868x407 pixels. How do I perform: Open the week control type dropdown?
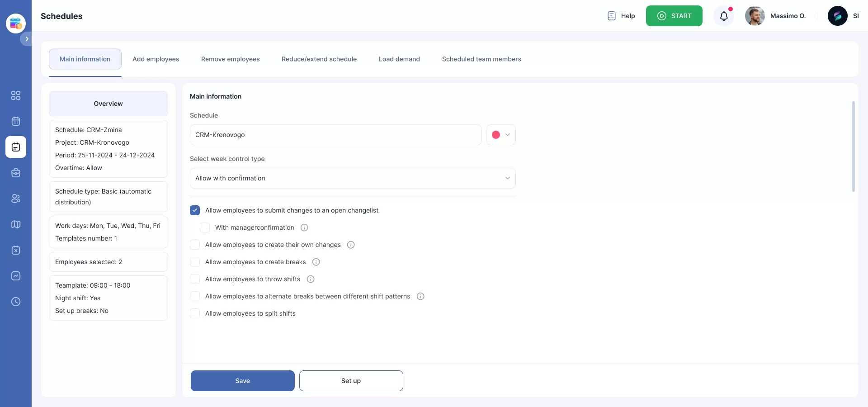(352, 178)
